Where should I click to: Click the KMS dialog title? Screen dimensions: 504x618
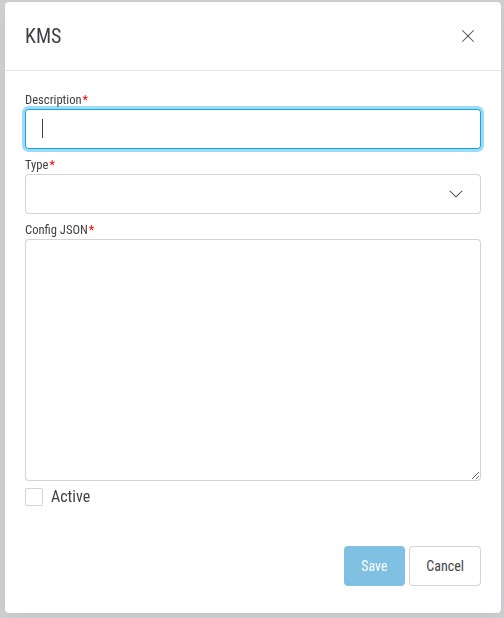(43, 36)
